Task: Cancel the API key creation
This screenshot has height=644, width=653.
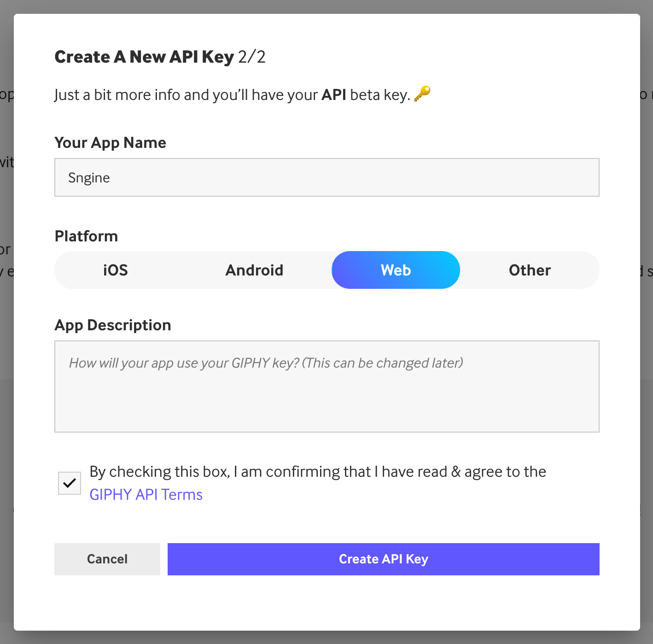Action: click(107, 559)
